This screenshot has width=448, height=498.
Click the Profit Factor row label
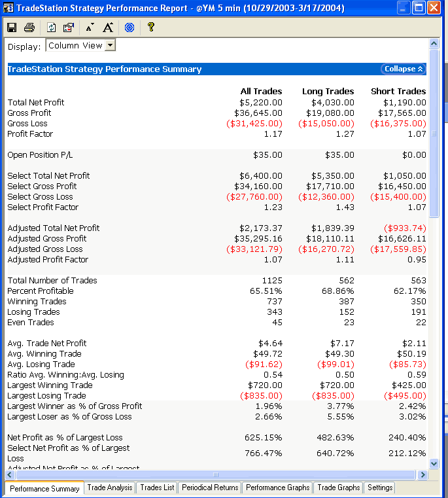tap(30, 133)
